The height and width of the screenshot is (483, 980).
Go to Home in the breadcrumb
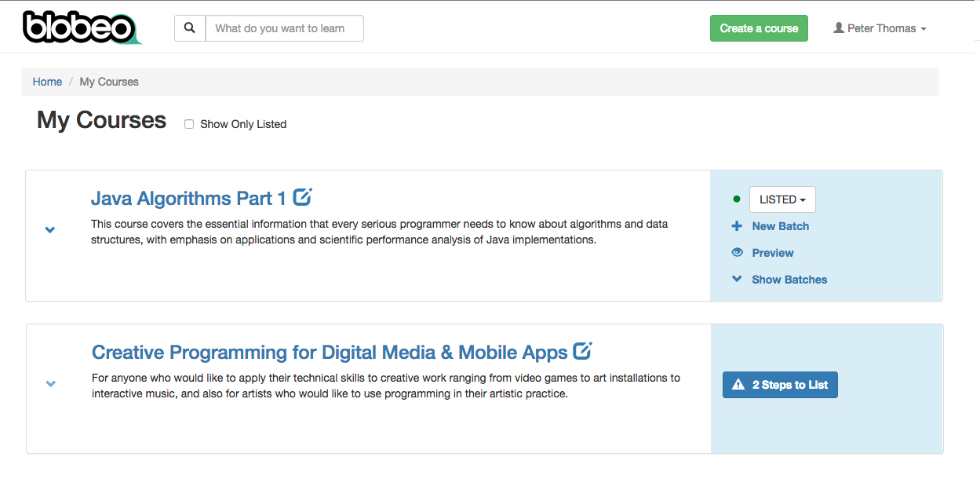click(x=47, y=82)
